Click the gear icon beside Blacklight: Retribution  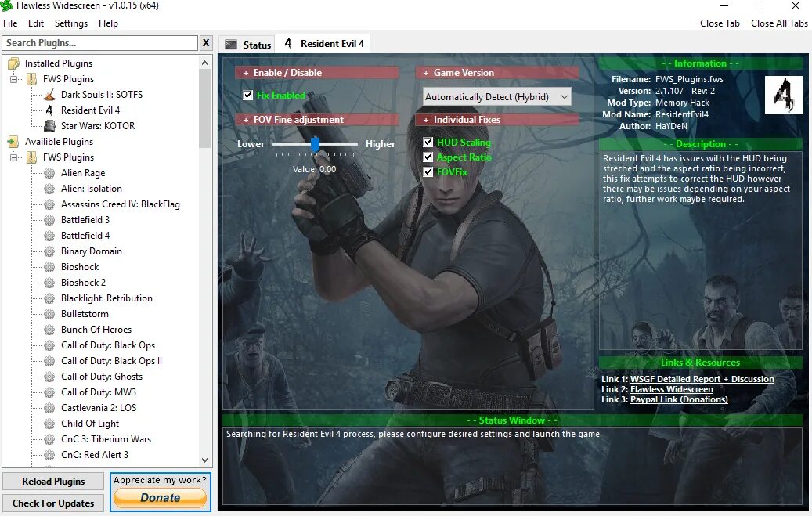point(49,298)
